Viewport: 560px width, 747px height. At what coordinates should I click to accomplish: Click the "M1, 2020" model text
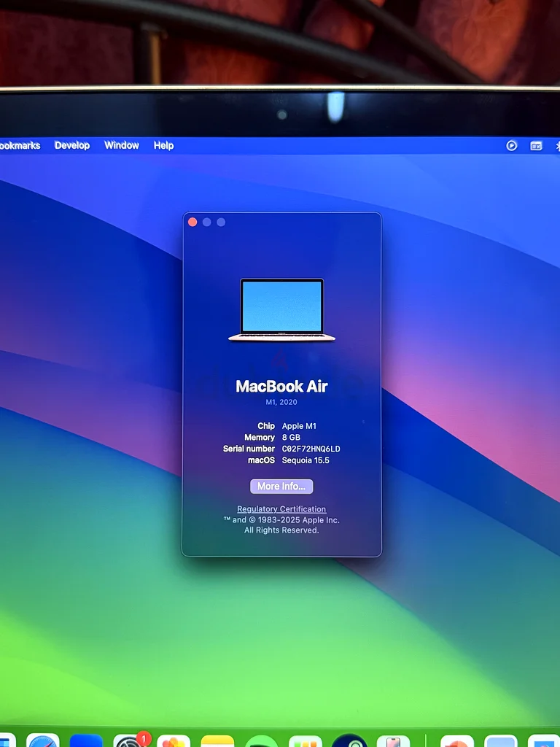[281, 402]
